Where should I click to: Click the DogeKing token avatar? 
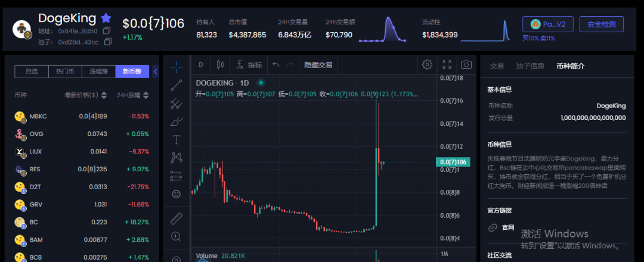point(22,29)
